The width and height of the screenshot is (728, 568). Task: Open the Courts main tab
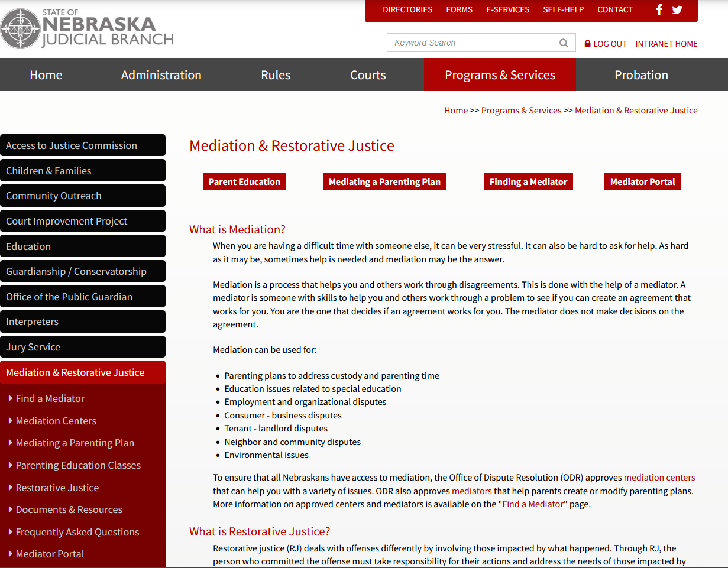click(368, 75)
